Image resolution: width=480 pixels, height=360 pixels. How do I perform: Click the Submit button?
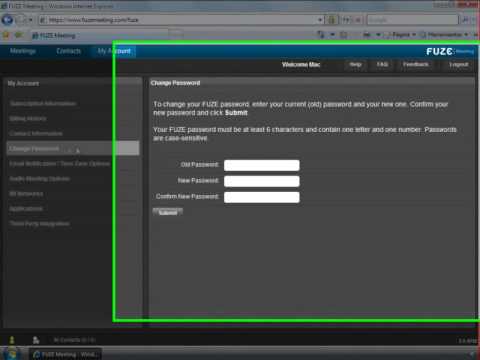168,212
